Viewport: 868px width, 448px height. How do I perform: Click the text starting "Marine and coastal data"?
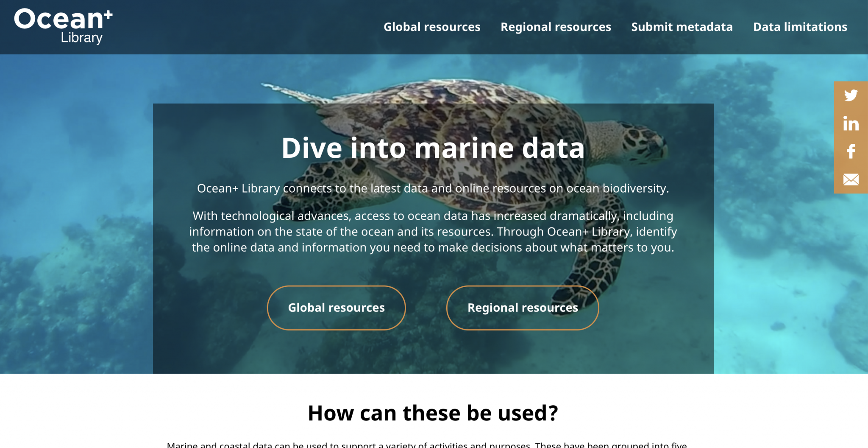(x=426, y=445)
